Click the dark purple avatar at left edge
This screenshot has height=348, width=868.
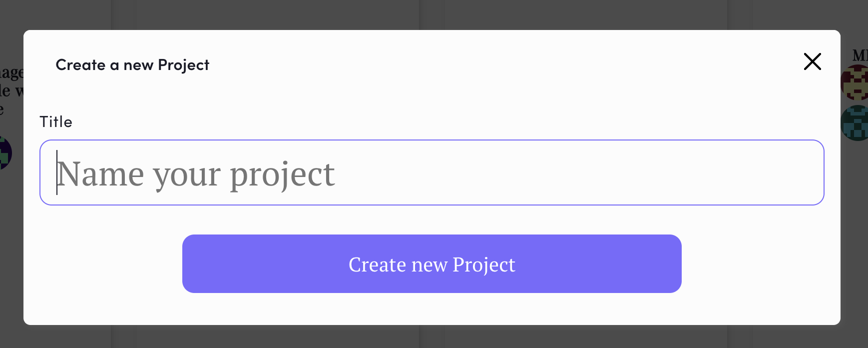pyautogui.click(x=5, y=153)
